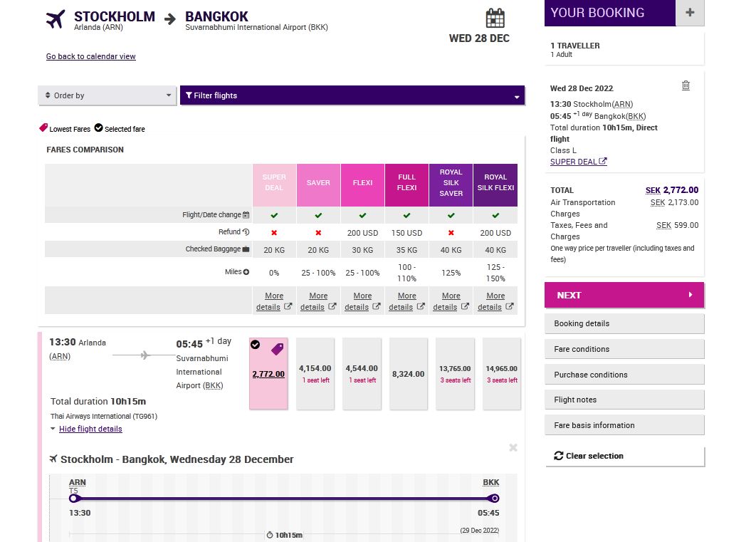Open More details for ROYAL SILK FLEXI
The width and height of the screenshot is (756, 542).
[x=495, y=301]
